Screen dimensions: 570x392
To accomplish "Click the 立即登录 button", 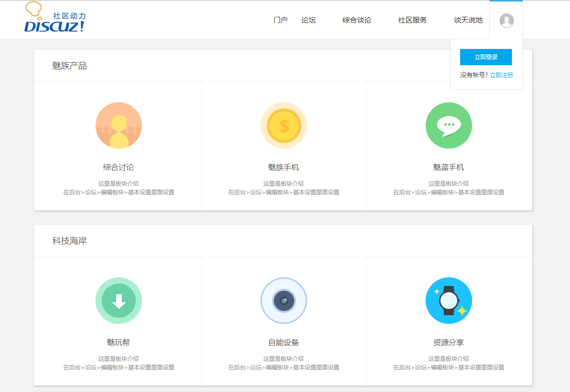I will point(486,57).
